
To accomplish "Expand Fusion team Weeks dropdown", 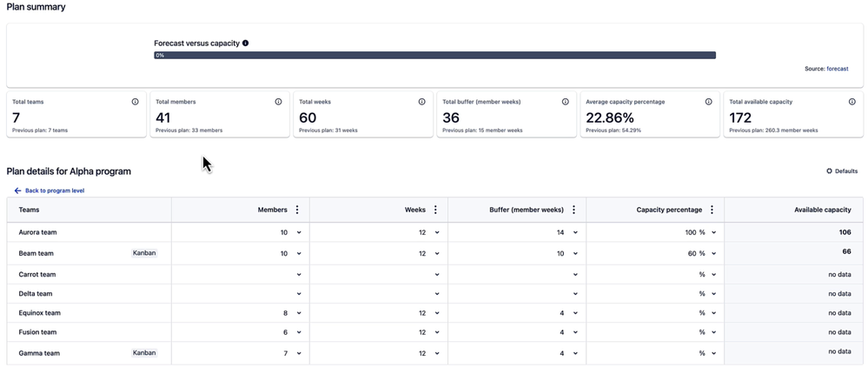I will [x=437, y=332].
